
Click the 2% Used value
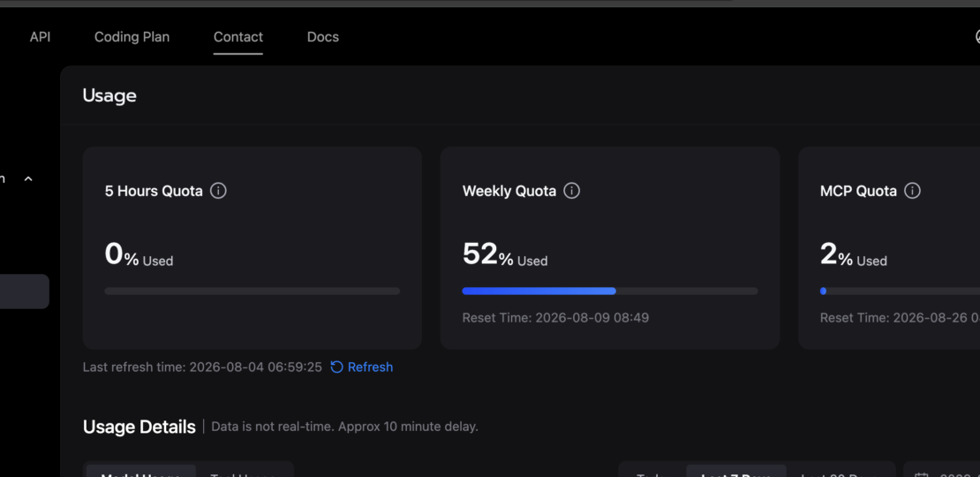[x=853, y=254]
